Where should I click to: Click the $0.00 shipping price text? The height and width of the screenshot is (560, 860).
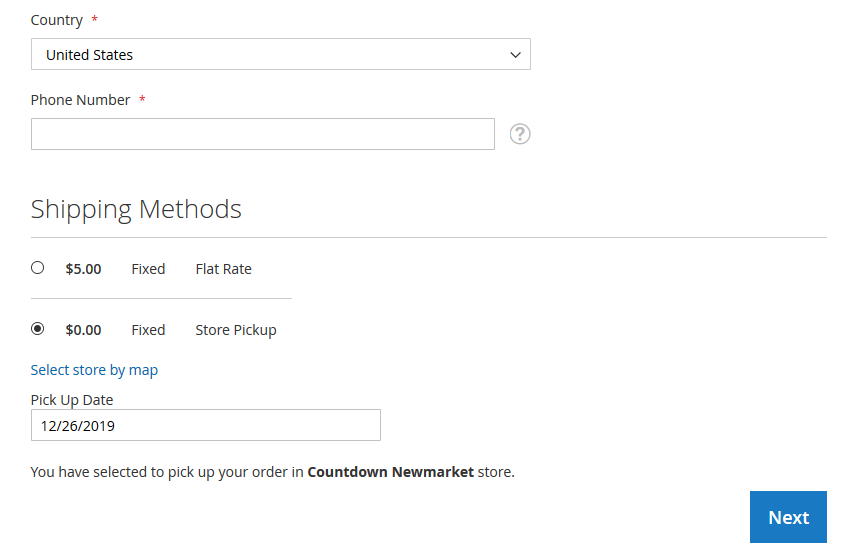click(x=83, y=330)
